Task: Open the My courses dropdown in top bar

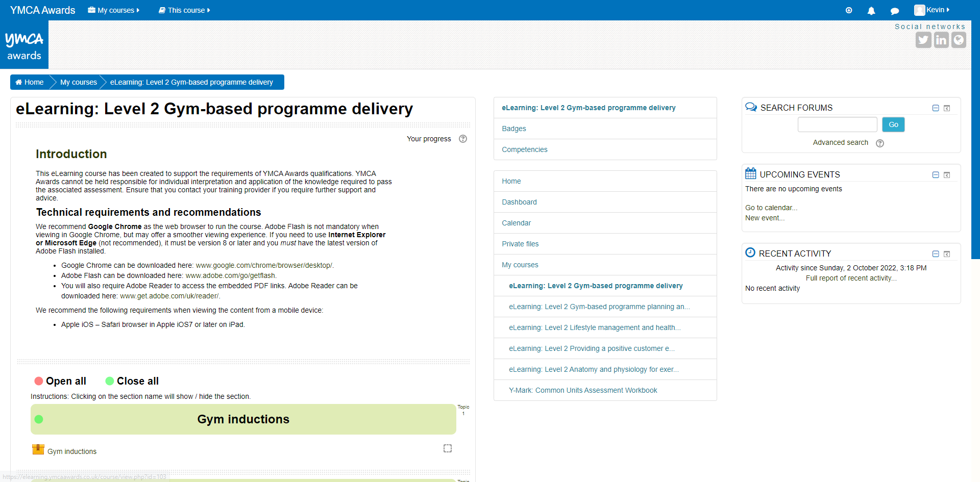Action: 114,10
